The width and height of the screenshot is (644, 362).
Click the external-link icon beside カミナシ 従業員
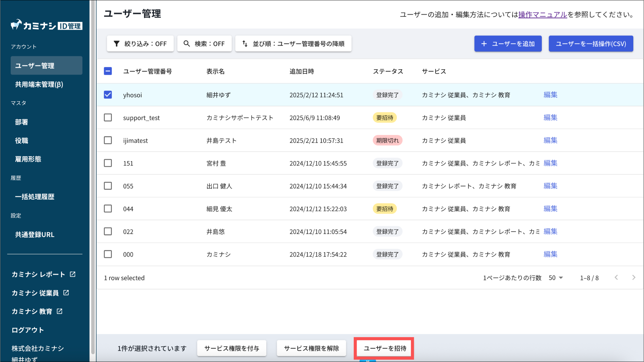point(66,293)
